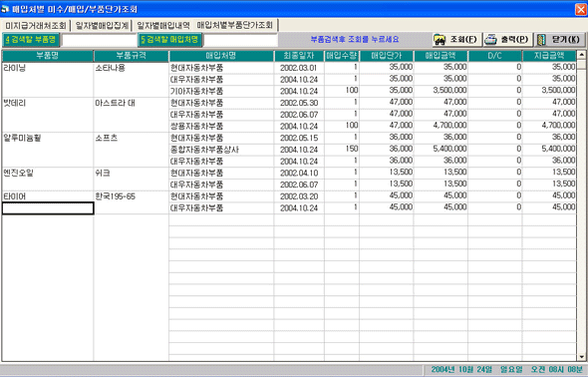Click the printer icon on 출력(P) button

[x=490, y=40]
